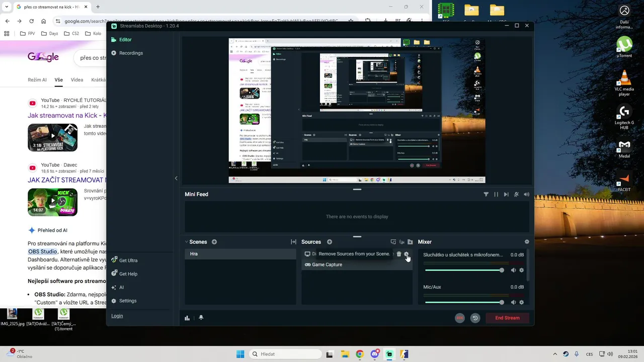
Task: Mute the Sluchátko audio source
Action: (x=513, y=270)
